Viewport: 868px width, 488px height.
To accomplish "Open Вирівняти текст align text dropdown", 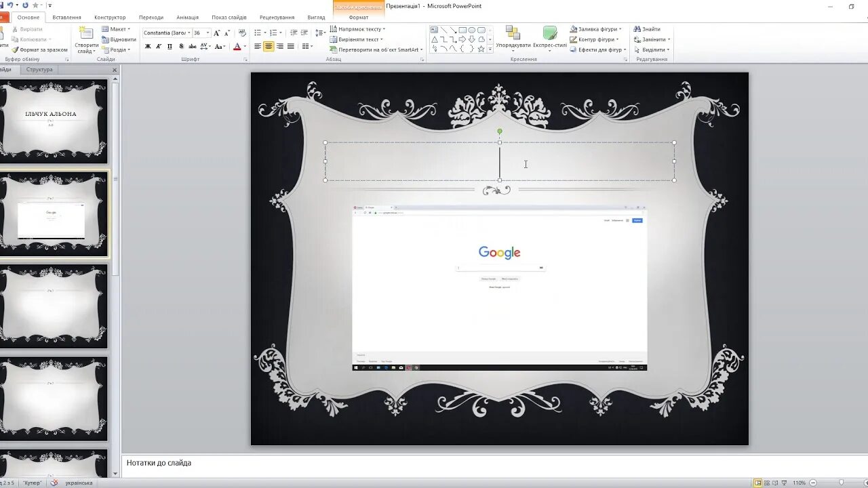I will (356, 39).
